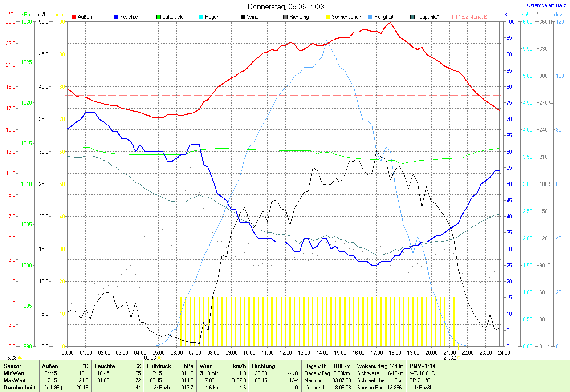Click the yellow Sonnenschein legend square
This screenshot has height=392, width=570.
[x=328, y=17]
